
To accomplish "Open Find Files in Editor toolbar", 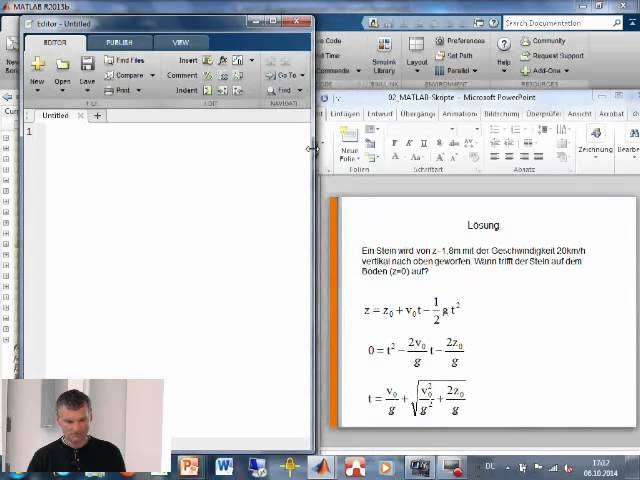I will [x=124, y=60].
